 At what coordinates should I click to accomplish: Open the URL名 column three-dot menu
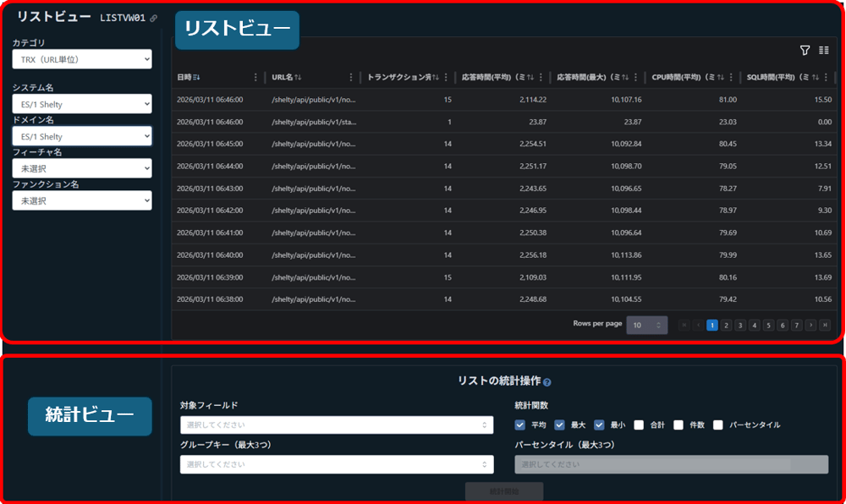point(351,77)
